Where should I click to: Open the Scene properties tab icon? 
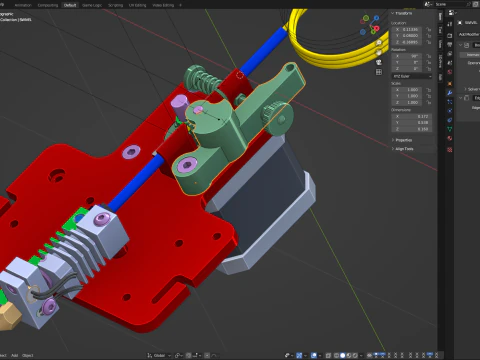(450, 63)
